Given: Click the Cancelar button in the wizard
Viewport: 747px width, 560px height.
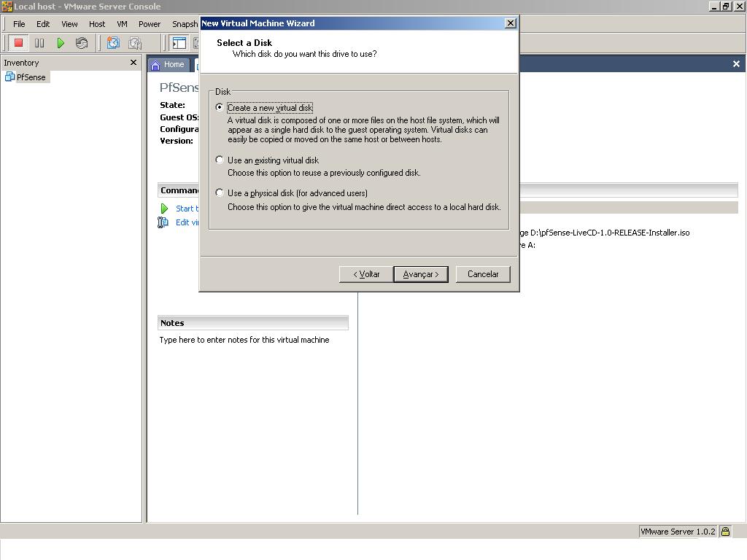Looking at the screenshot, I should [483, 274].
